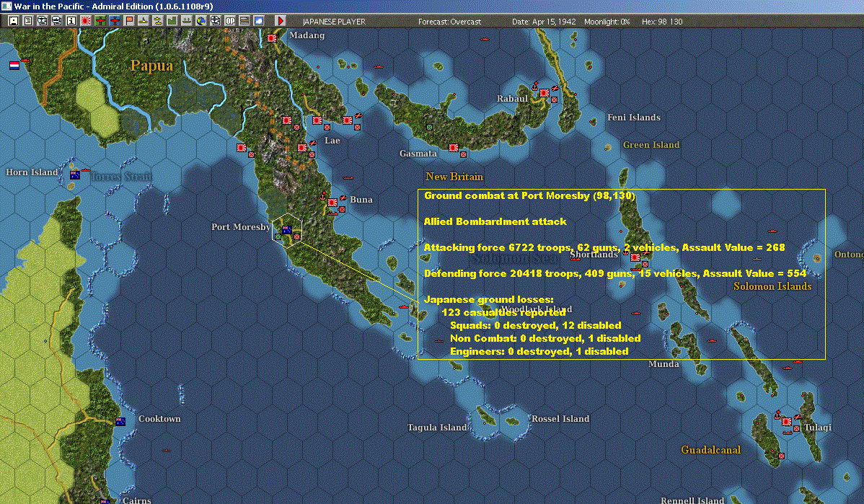The width and height of the screenshot is (864, 504).
Task: Click the globe toolbar icon
Action: (201, 21)
